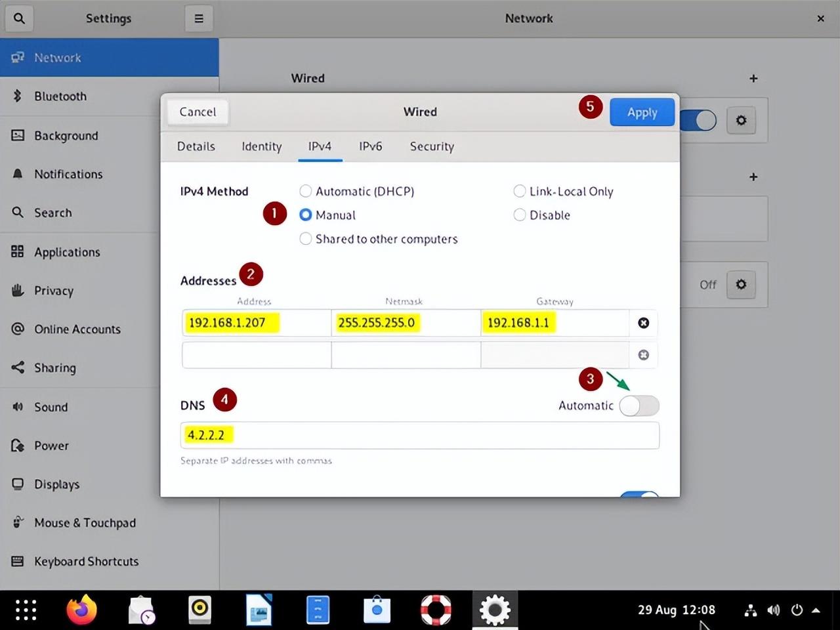Click the DNS field containing 4.2.2.2
Image resolution: width=840 pixels, height=630 pixels.
coord(420,435)
